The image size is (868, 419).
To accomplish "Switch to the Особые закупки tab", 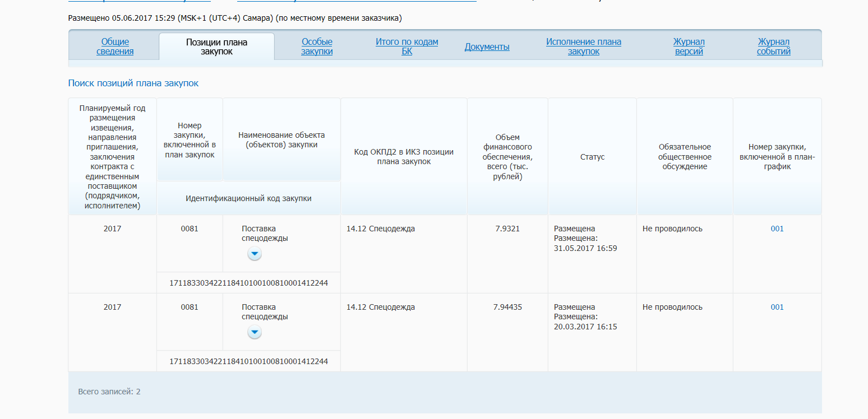I will click(317, 46).
